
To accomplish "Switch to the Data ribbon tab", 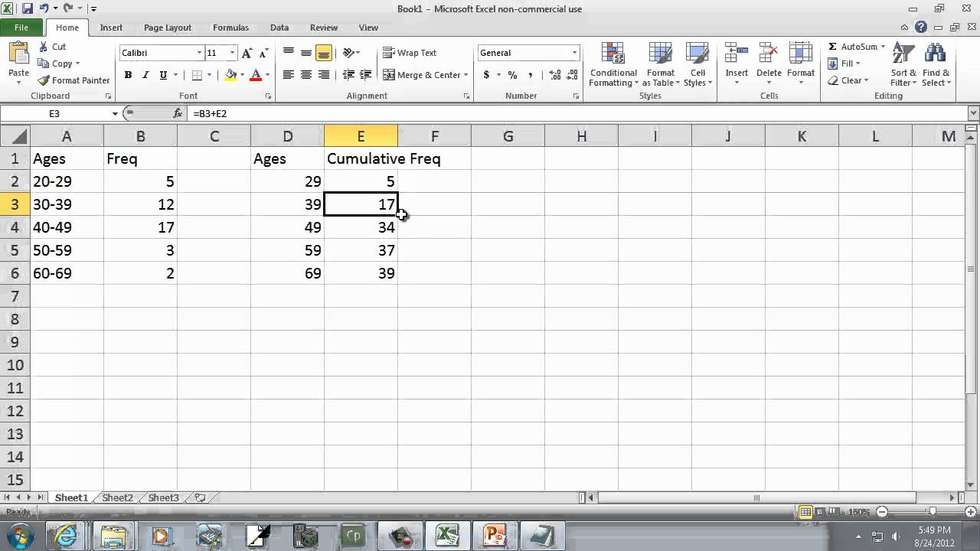I will [x=279, y=28].
